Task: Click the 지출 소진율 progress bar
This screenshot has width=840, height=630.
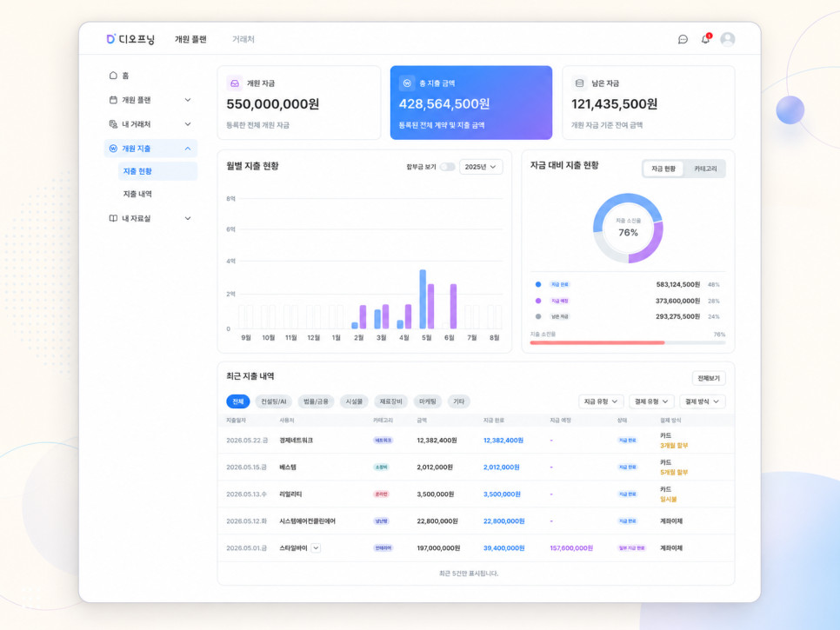Action: click(627, 342)
